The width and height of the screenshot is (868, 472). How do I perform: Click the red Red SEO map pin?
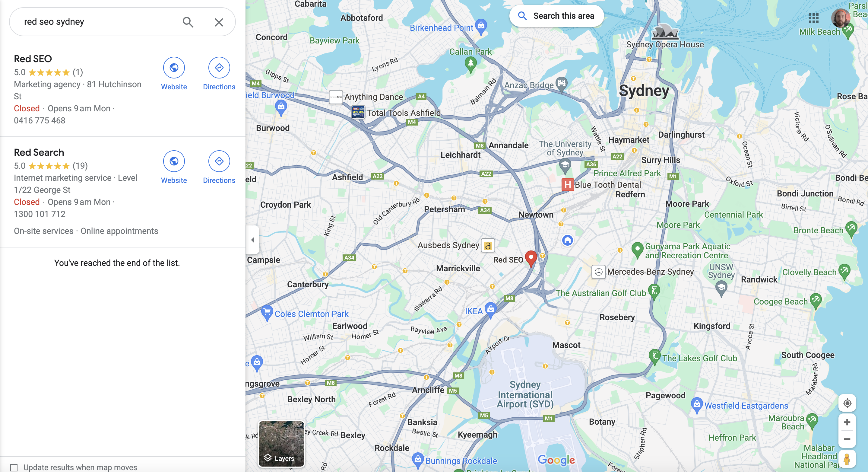(531, 259)
